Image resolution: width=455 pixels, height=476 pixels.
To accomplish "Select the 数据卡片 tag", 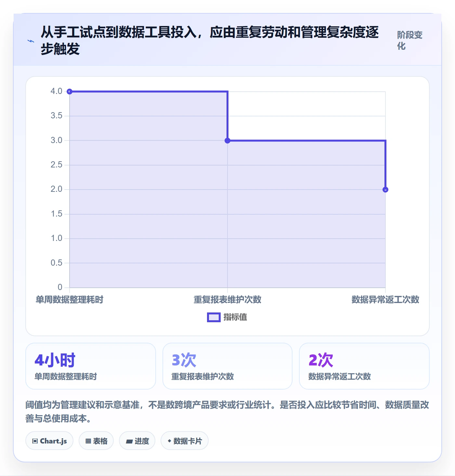I will [185, 441].
